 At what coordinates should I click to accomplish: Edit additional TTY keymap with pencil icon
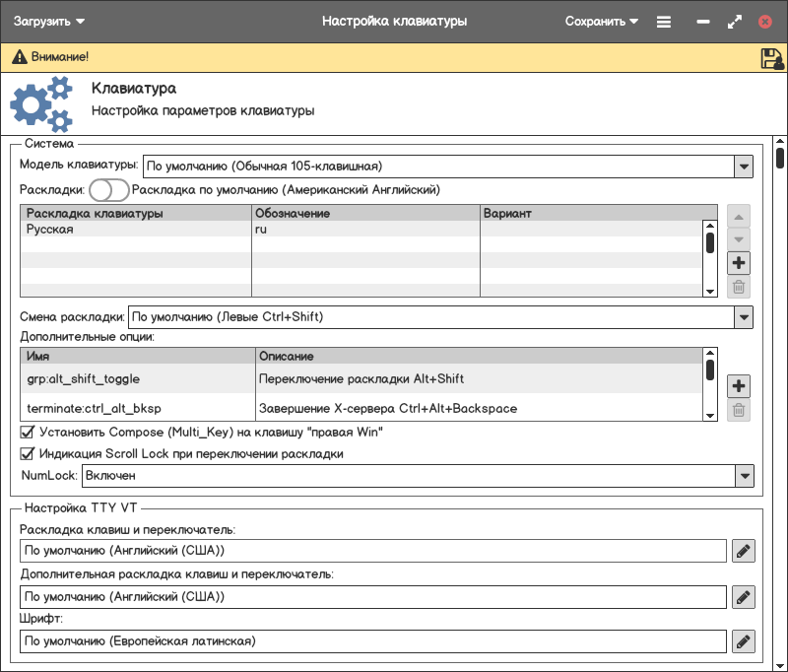pos(744,596)
